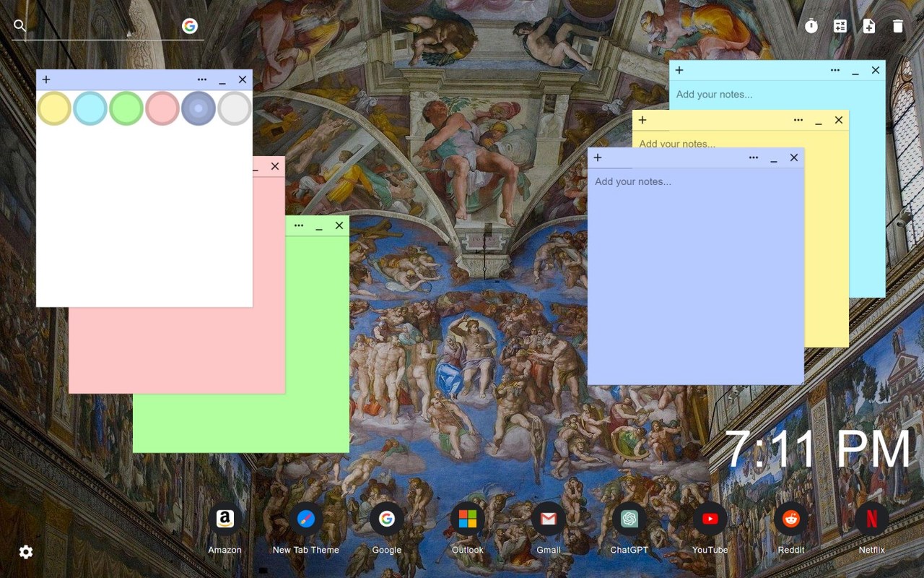Image resolution: width=924 pixels, height=578 pixels.
Task: Open three-dot menu on yellow note
Action: pos(798,120)
